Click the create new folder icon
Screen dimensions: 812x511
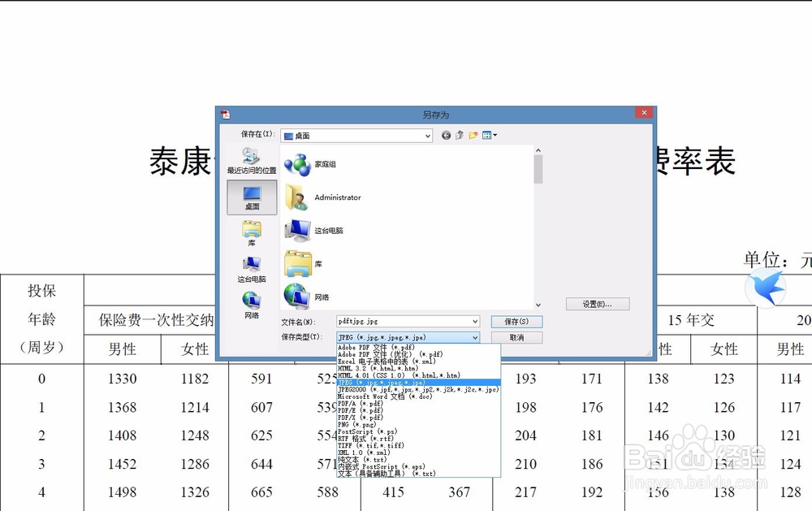tap(473, 135)
